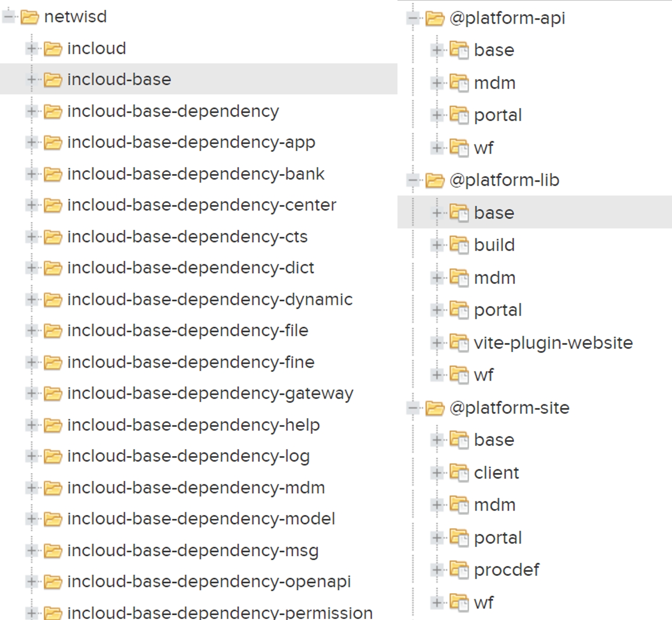The width and height of the screenshot is (672, 620).
Task: Expand the incloud-base-dependency-bank node
Action: click(32, 174)
